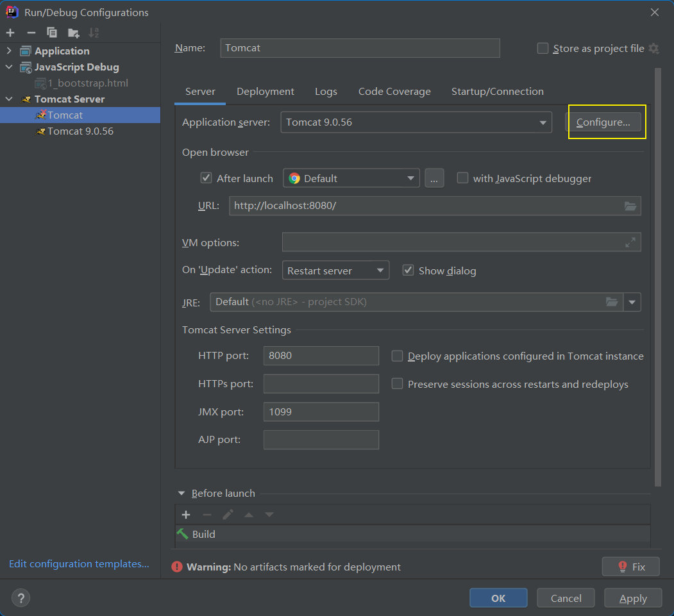Move the Before launch task up
The image size is (674, 616).
coord(248,515)
